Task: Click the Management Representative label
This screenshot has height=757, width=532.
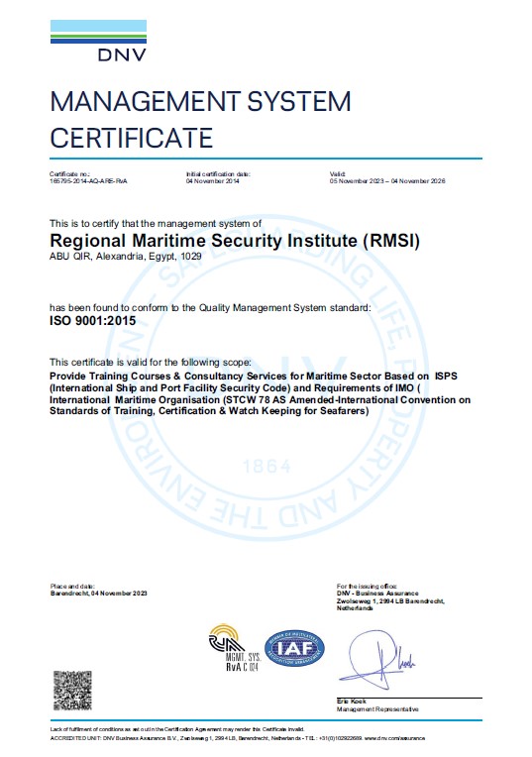Action: click(x=377, y=709)
